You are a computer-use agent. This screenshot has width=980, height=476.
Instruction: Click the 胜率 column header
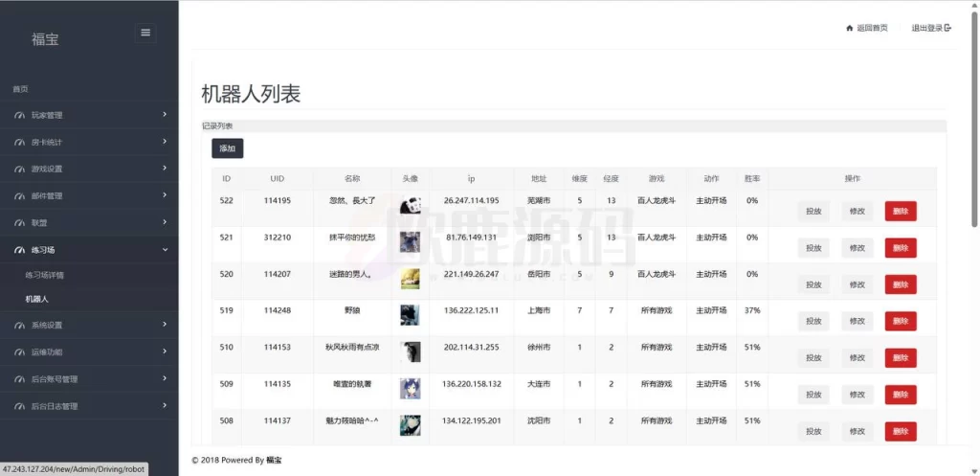752,179
